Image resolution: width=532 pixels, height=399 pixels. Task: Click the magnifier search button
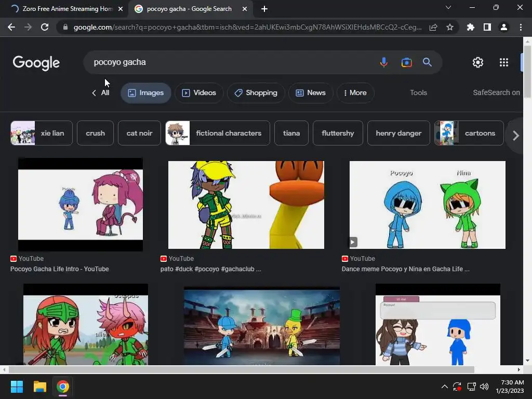427,62
